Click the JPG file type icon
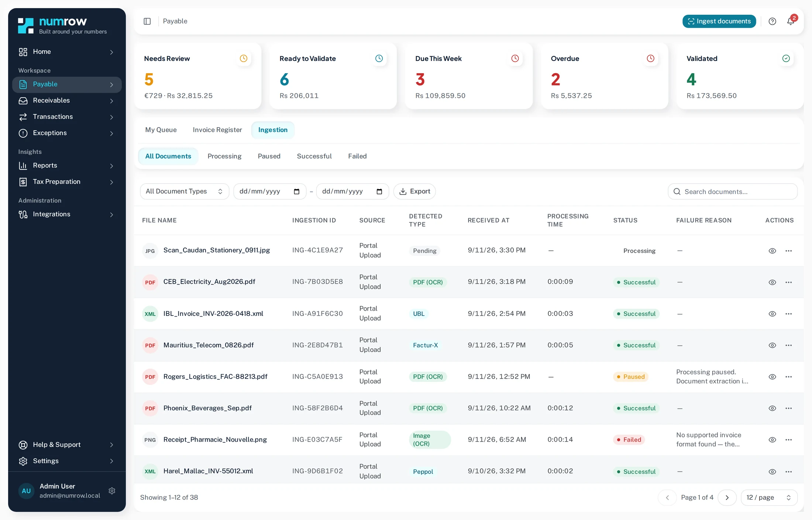Screen dimensions: 812x520 (x=150, y=251)
